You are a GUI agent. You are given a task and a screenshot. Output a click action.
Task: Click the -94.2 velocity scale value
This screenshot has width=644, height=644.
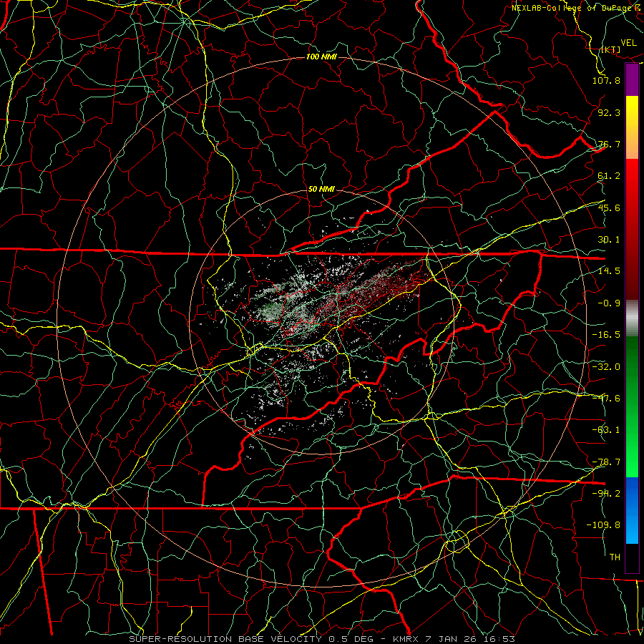(606, 494)
